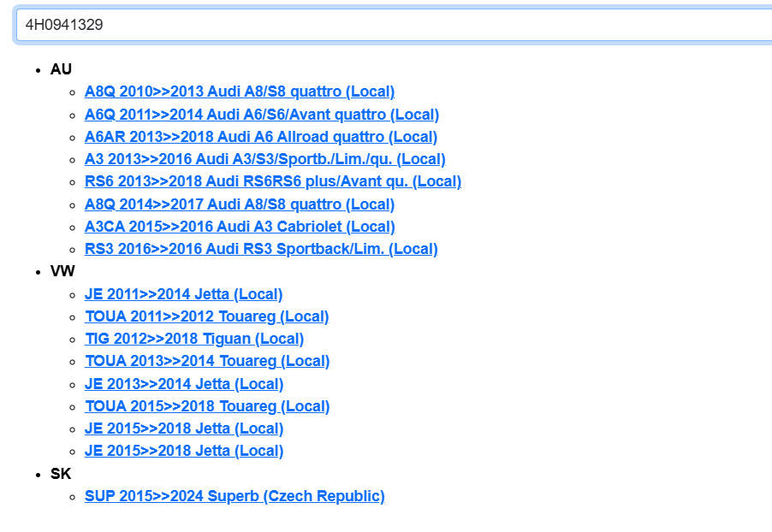
Task: Select TOUA 2015>>2018 Touareg link
Action: point(207,406)
